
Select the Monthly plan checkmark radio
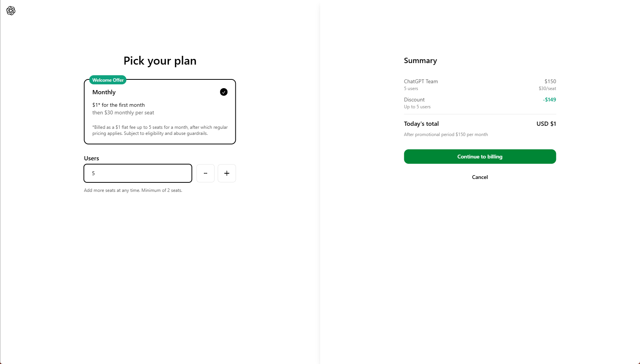click(x=224, y=92)
